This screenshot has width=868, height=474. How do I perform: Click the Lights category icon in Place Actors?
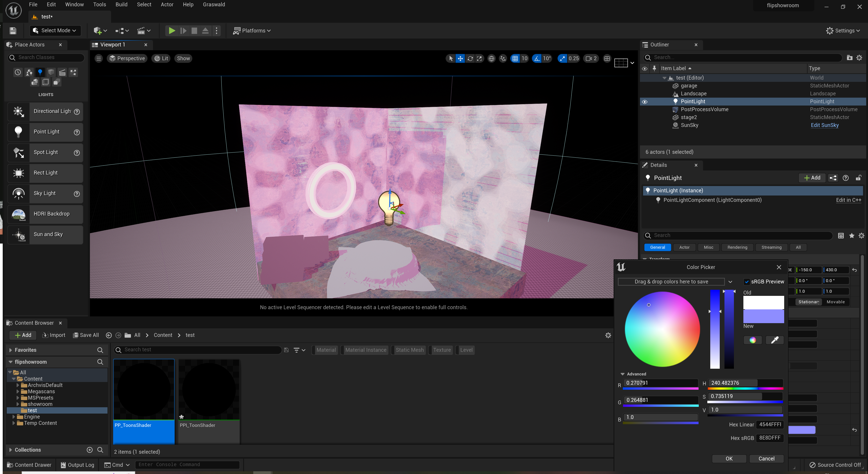(x=40, y=72)
